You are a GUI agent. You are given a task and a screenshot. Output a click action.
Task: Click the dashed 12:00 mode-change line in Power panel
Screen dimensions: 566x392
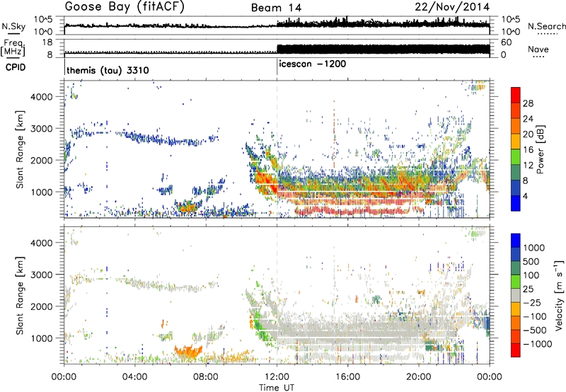[277, 149]
